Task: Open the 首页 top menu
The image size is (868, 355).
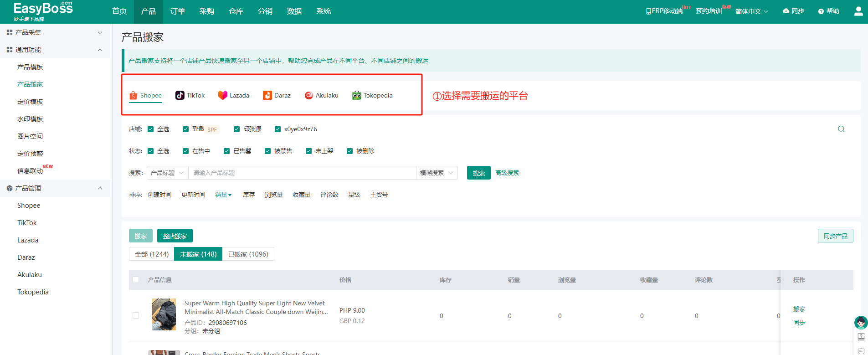Action: [x=119, y=11]
